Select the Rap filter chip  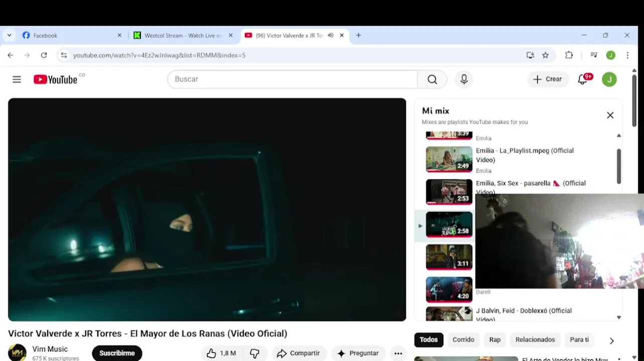point(495,340)
